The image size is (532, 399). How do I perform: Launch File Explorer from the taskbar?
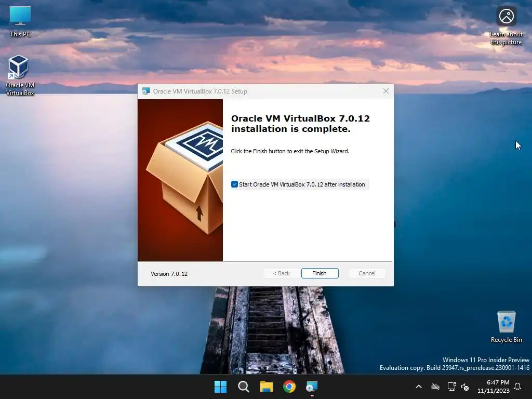[267, 387]
